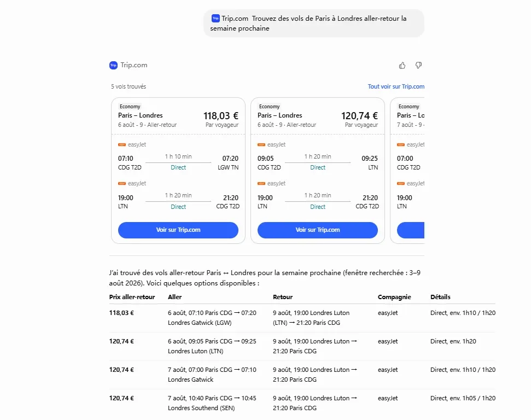
Task: Click the Trip.com logo in user prompt
Action: click(215, 18)
